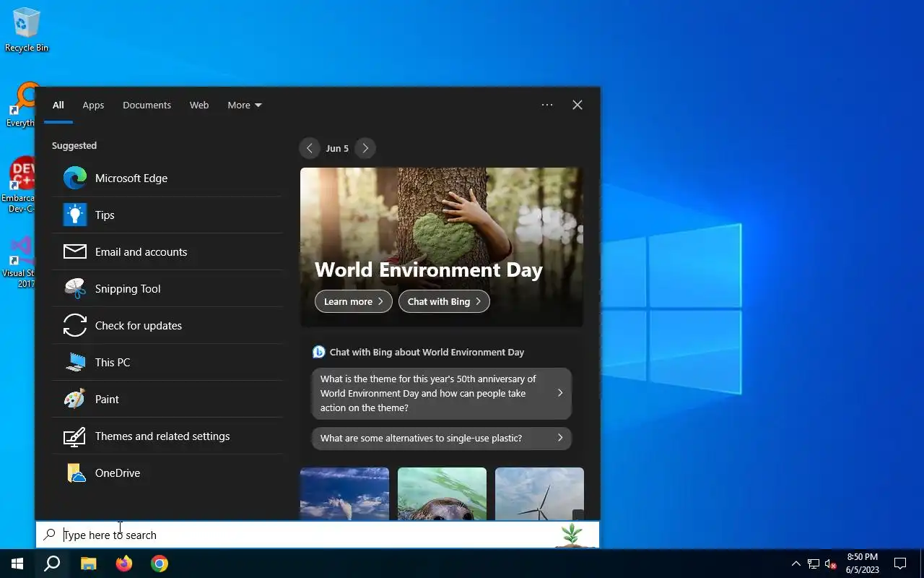Switch to the Documents tab

click(x=147, y=105)
